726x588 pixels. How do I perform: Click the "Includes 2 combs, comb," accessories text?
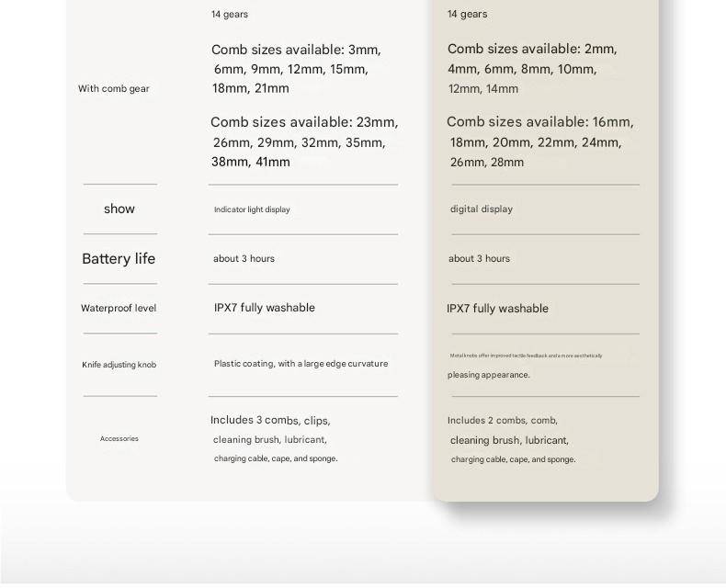pos(503,421)
